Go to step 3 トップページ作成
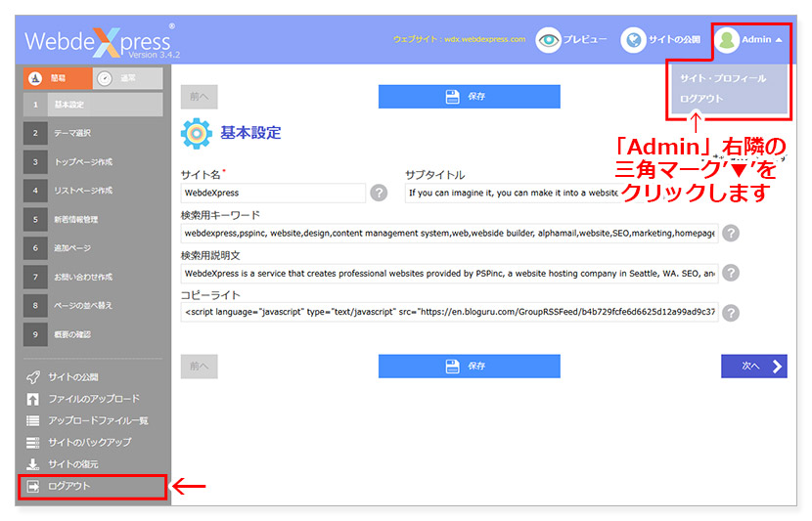 point(93,162)
